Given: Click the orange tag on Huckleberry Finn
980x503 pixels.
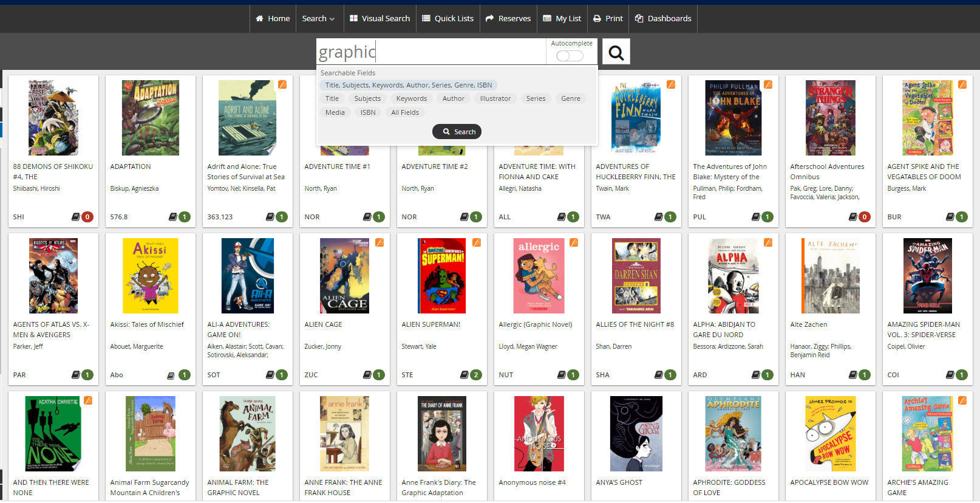Looking at the screenshot, I should pos(671,84).
